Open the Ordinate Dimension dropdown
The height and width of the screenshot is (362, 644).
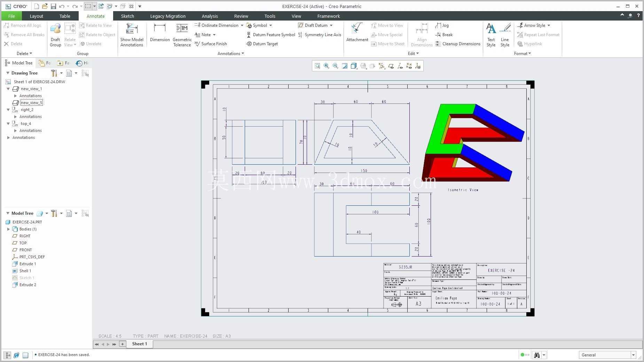point(242,25)
